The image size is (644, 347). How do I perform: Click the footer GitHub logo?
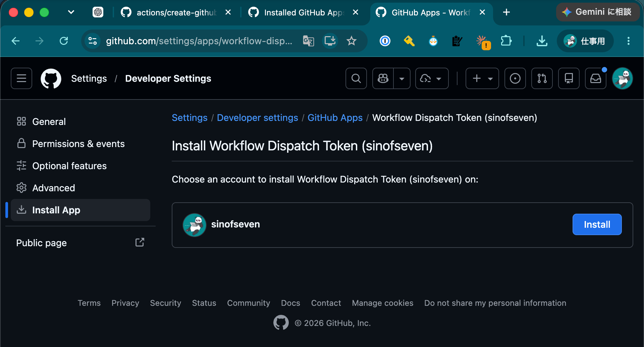point(281,323)
